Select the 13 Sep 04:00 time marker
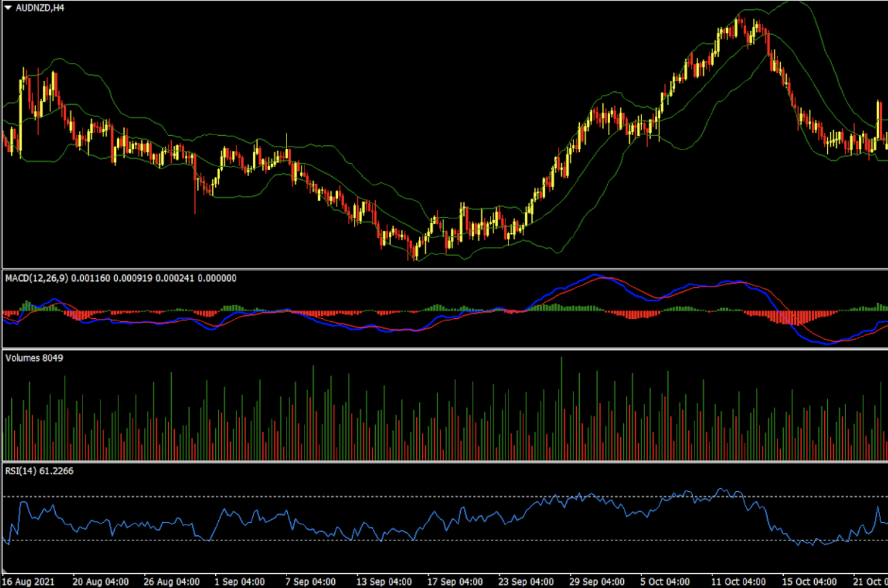The height and width of the screenshot is (588, 888). pos(384,581)
